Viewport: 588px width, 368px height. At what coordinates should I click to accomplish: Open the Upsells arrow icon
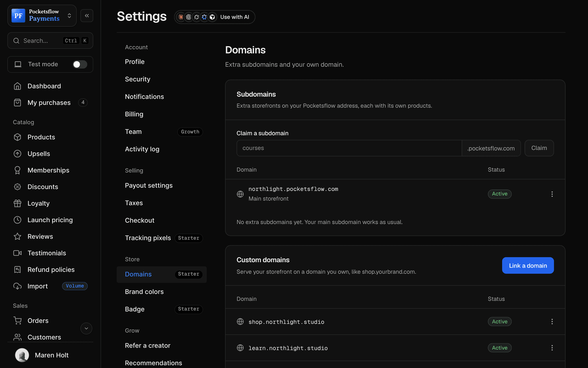tap(18, 154)
